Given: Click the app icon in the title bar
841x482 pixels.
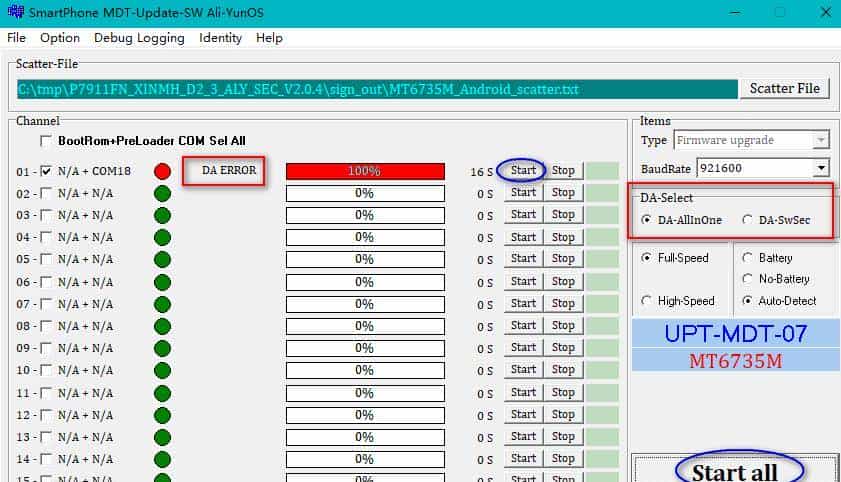Looking at the screenshot, I should [x=13, y=13].
